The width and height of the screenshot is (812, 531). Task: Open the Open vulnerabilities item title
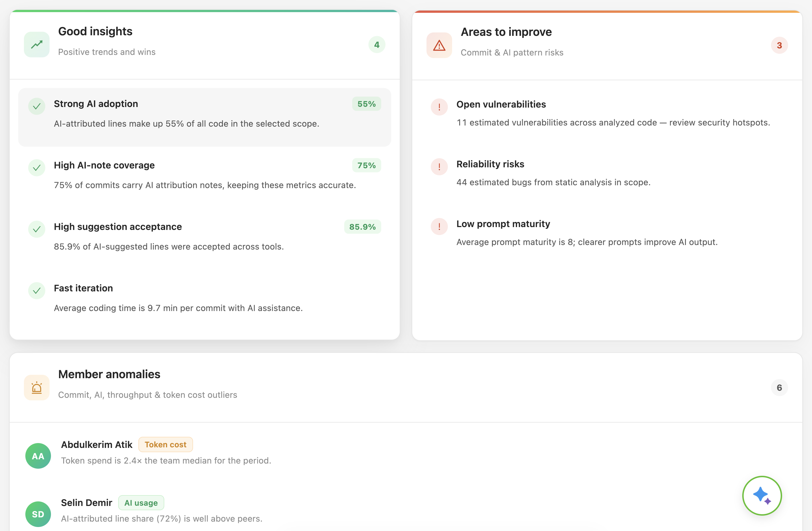coord(501,104)
